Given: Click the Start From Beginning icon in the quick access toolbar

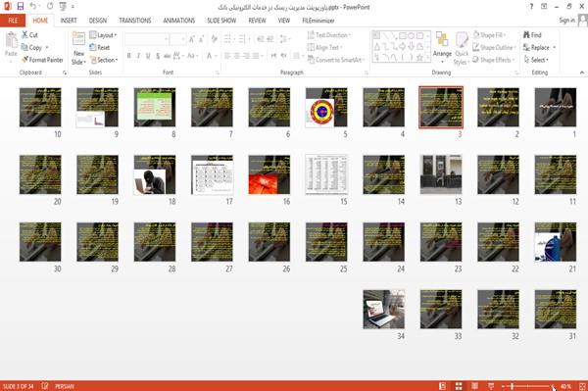Looking at the screenshot, I should 63,7.
